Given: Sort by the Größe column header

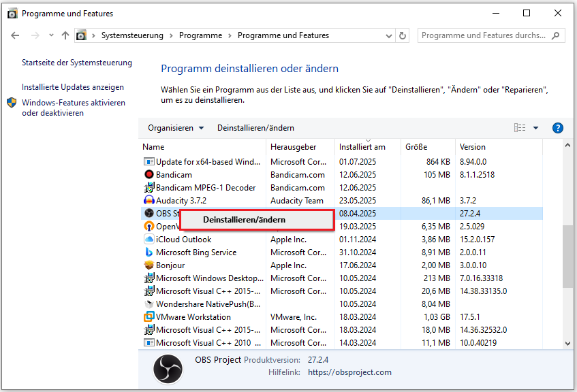Looking at the screenshot, I should pyautogui.click(x=428, y=147).
